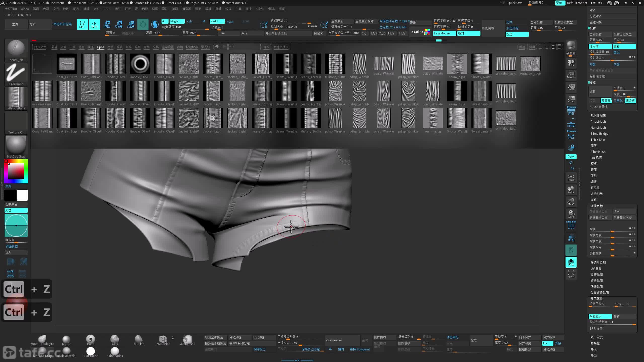This screenshot has width=644, height=362.
Task: Select the Edit mode icon
Action: (x=82, y=24)
